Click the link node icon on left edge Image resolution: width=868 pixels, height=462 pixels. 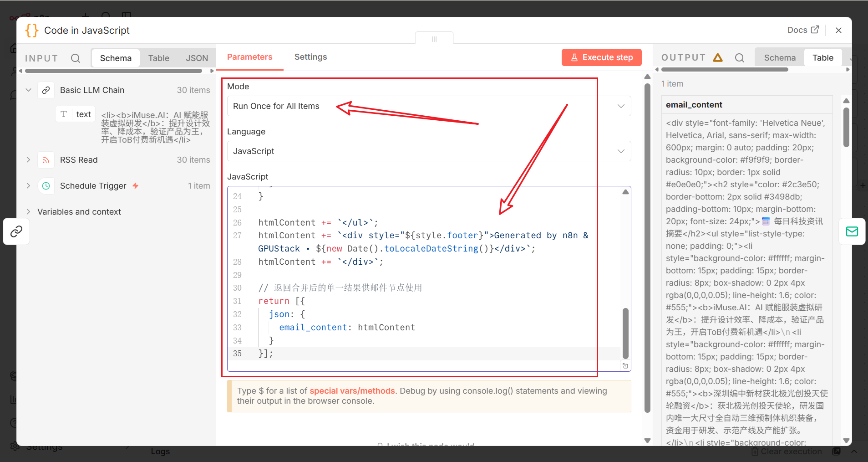click(16, 231)
